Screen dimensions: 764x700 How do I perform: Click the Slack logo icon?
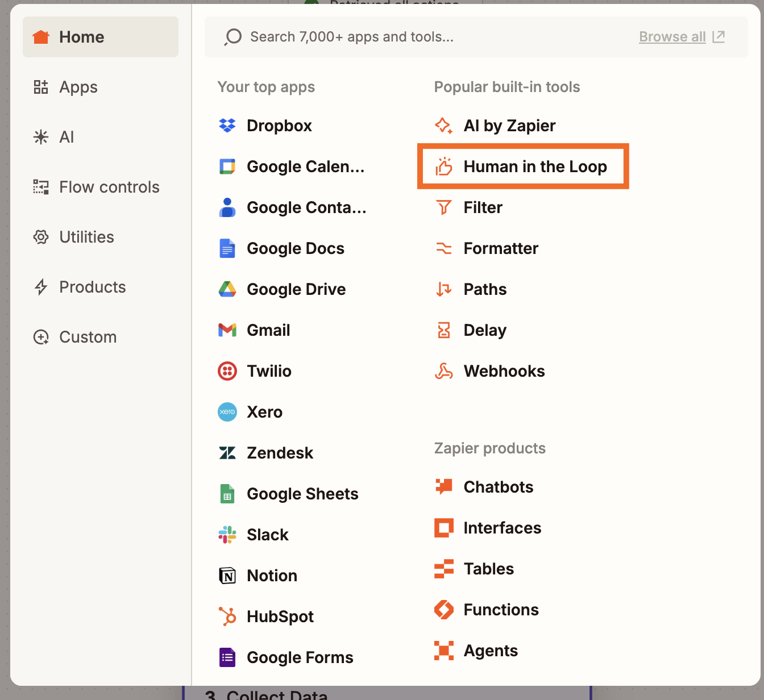click(x=227, y=535)
